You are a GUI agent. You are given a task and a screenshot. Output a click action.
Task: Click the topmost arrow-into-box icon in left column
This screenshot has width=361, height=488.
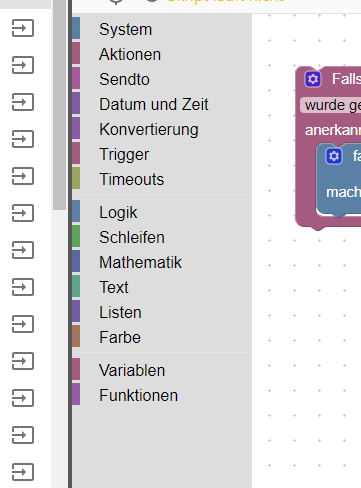23,28
